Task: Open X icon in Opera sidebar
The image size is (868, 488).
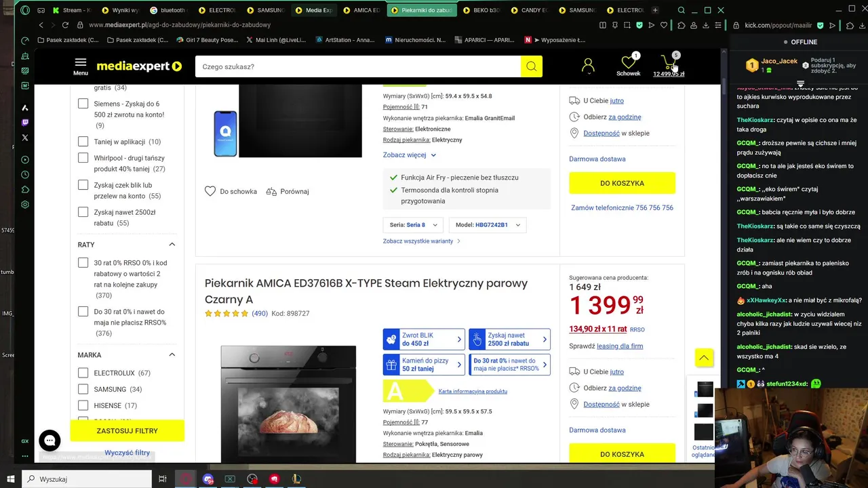Action: (25, 138)
